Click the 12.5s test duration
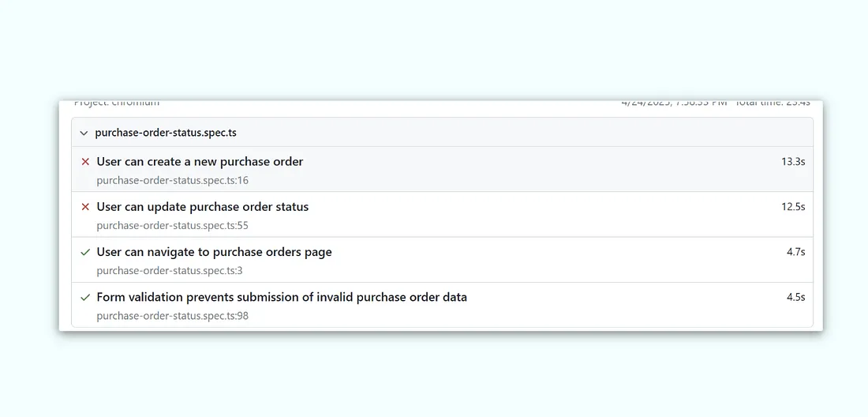Screen dimensions: 868x417 click(793, 207)
